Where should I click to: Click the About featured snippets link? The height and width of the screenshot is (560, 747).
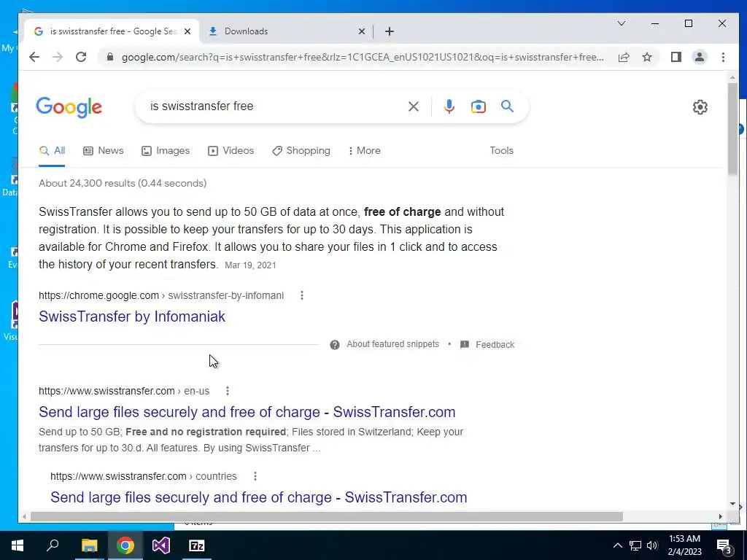click(392, 344)
